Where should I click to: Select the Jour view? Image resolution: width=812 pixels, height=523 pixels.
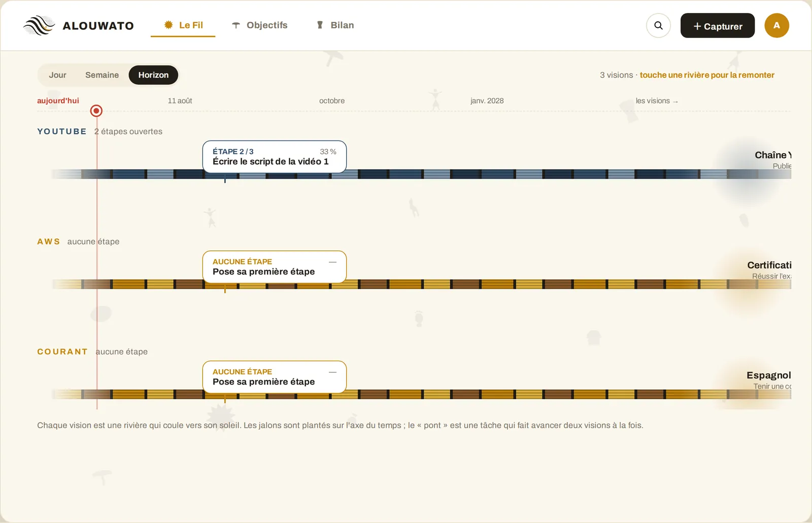[x=57, y=75]
